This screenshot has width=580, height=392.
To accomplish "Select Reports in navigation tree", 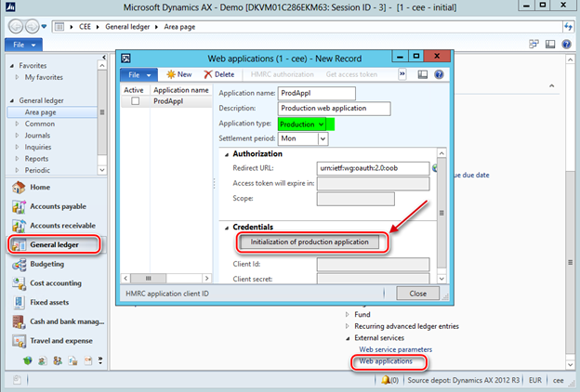I will (x=36, y=159).
